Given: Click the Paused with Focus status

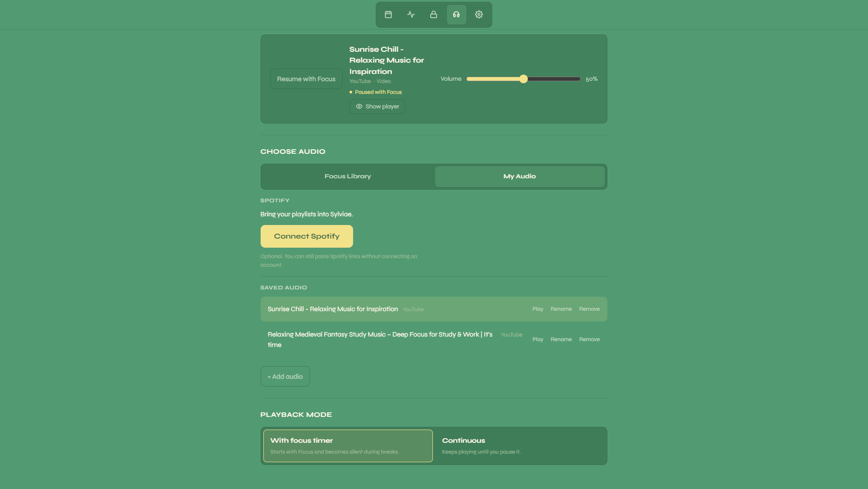Looking at the screenshot, I should [376, 92].
